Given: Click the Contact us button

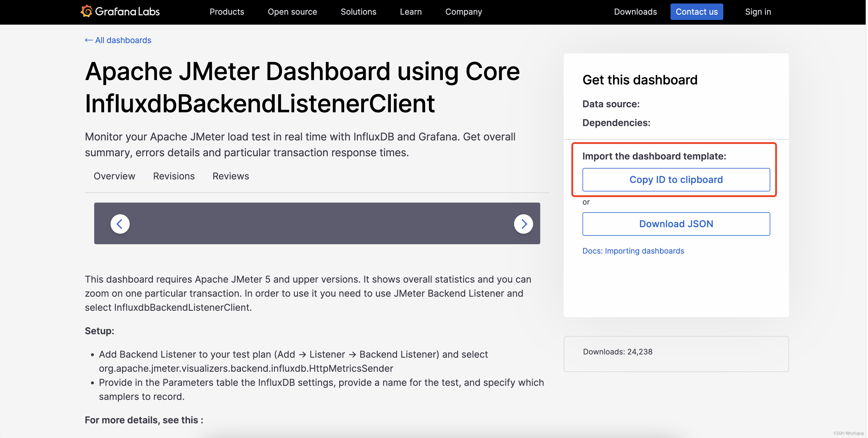Looking at the screenshot, I should click(697, 11).
